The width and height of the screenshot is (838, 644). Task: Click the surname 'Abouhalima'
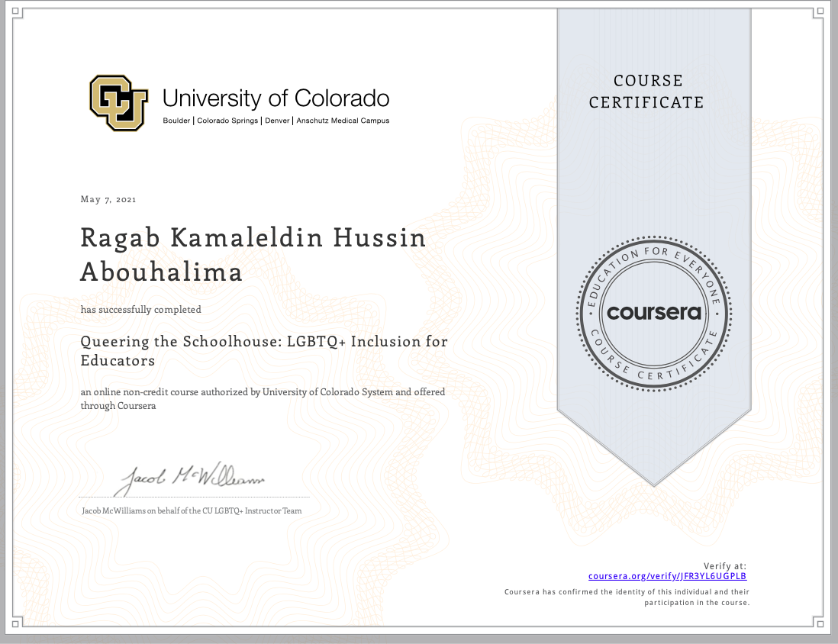(x=161, y=272)
